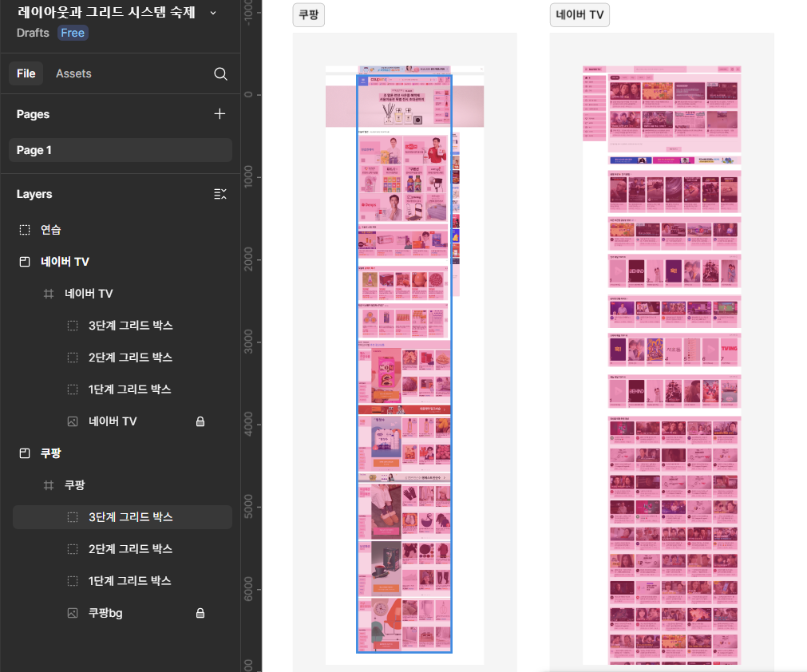Select Page 1 in pages list
807x672 pixels.
pyautogui.click(x=121, y=150)
